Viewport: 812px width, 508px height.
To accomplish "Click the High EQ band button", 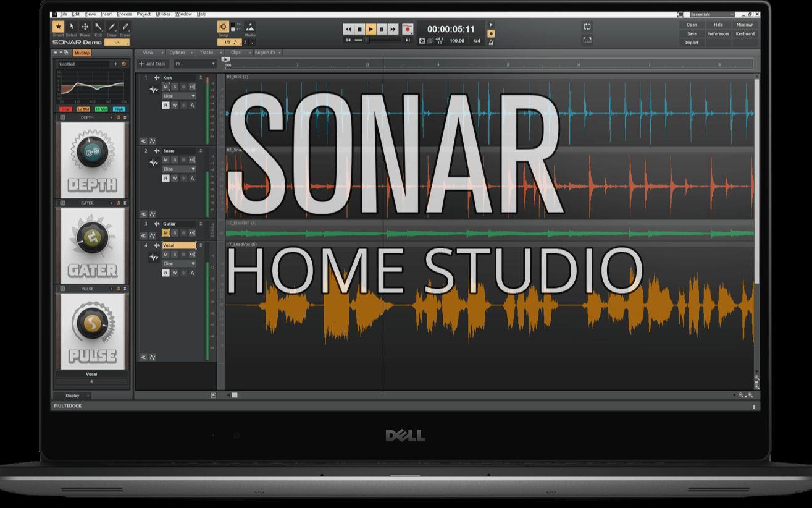I will coord(119,109).
